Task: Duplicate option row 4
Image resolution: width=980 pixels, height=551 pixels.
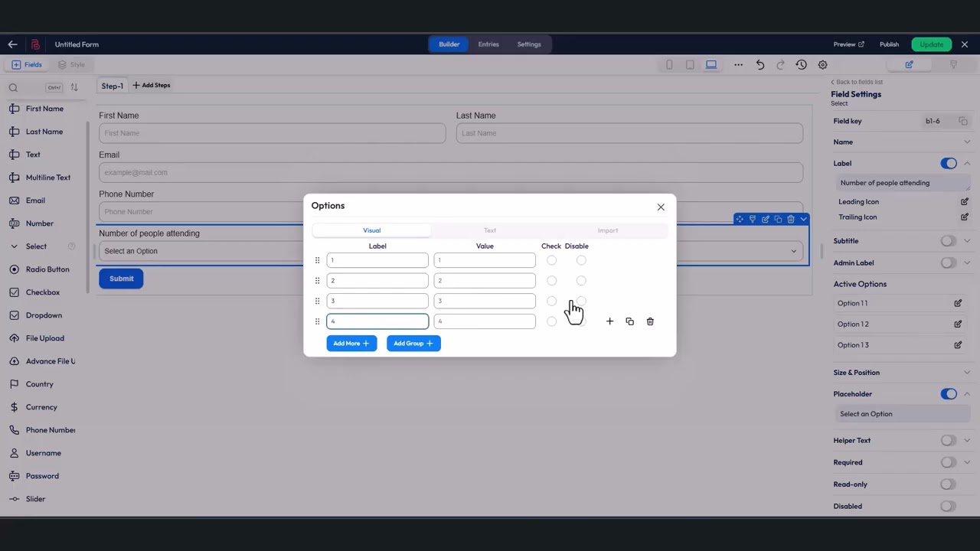Action: 629,321
